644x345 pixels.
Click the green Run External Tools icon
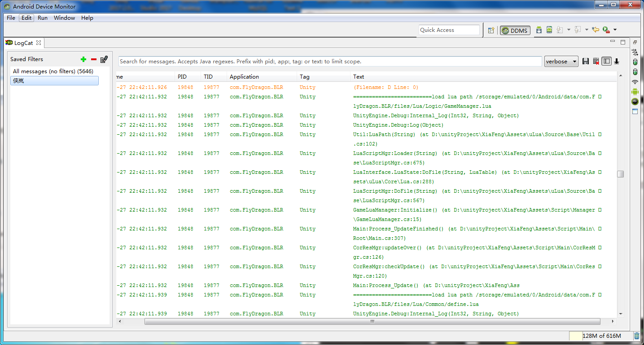click(606, 30)
